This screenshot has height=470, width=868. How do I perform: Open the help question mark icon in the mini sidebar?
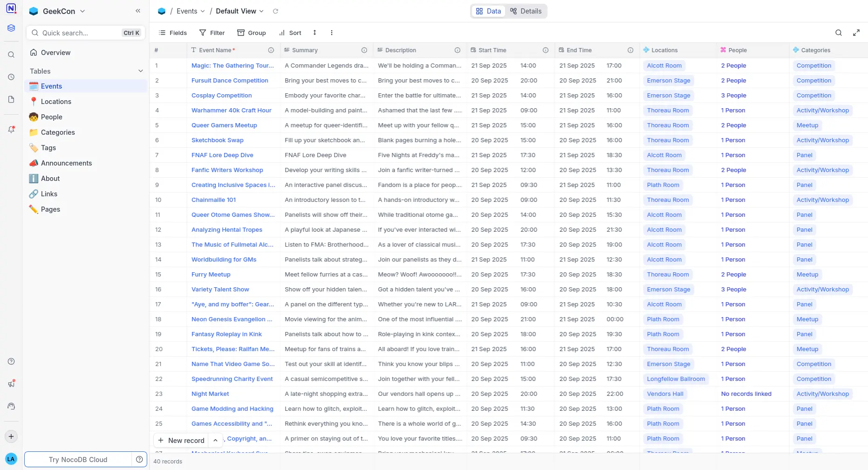[11, 361]
